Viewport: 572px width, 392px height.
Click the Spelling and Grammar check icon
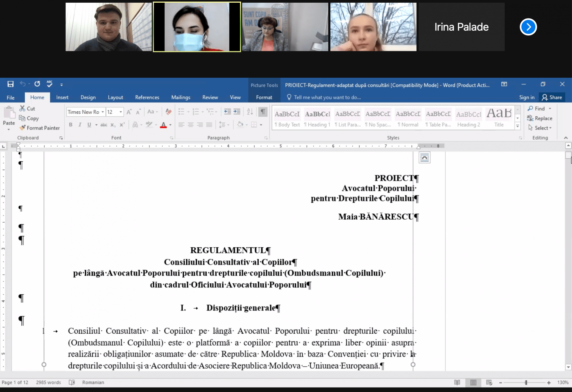coord(49,84)
